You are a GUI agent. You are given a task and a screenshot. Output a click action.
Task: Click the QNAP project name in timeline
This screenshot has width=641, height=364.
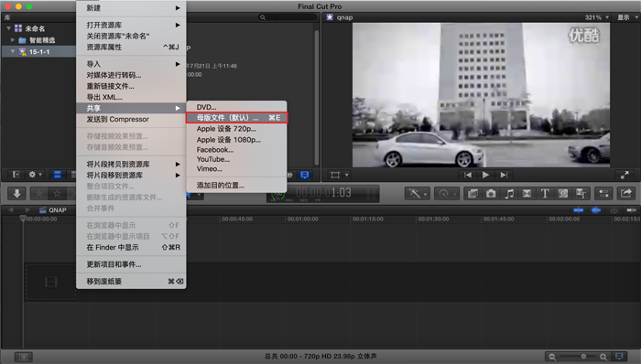[57, 209]
